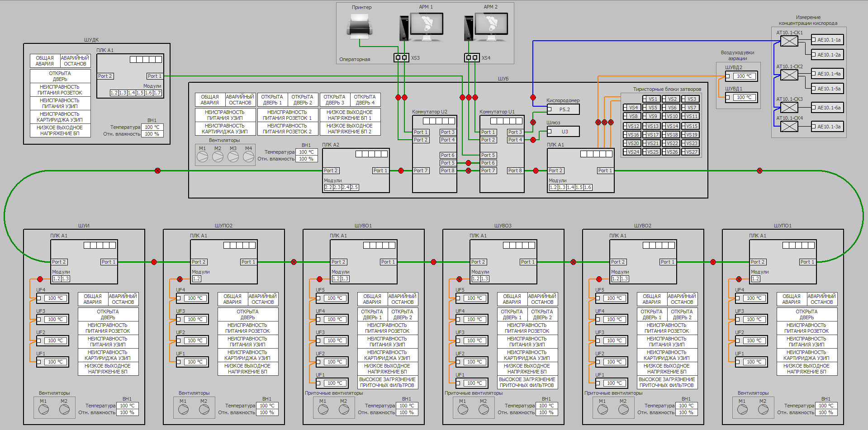Click the XS3 network socket icon

click(x=401, y=57)
